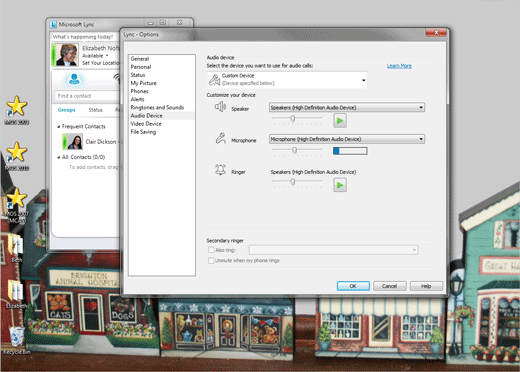Close the Lync Options dialog
The image size is (520, 372).
point(436,32)
